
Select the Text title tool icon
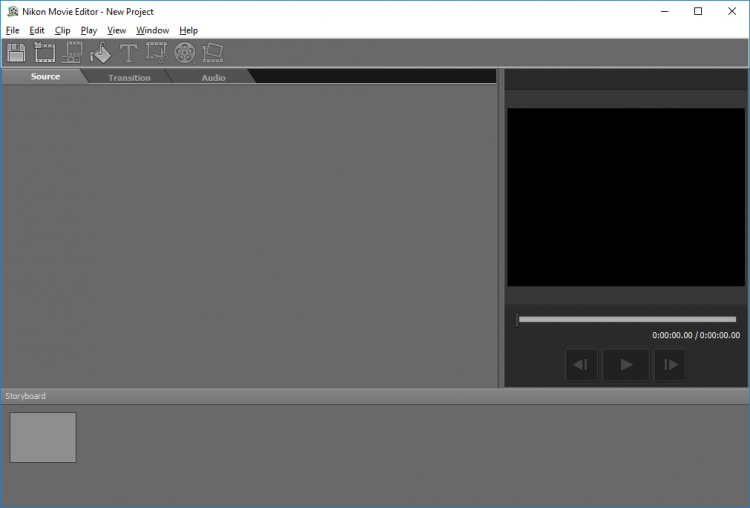[x=128, y=53]
